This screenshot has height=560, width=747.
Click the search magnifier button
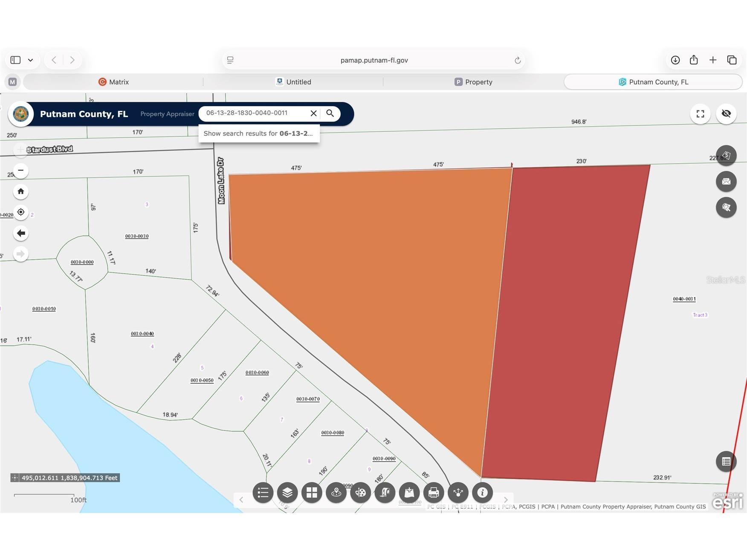[330, 113]
